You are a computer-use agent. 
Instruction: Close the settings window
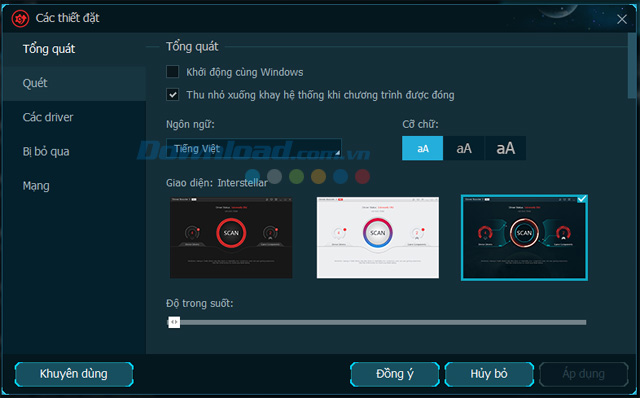click(622, 19)
